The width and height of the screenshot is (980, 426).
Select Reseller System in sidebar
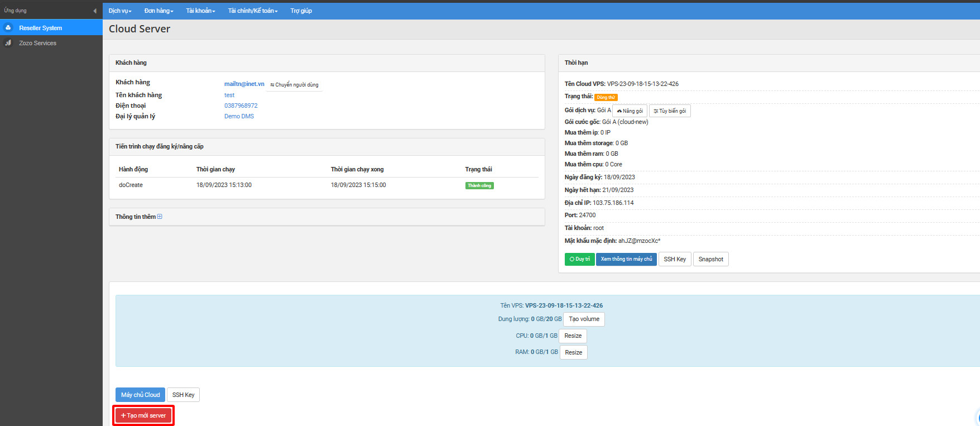(x=51, y=27)
